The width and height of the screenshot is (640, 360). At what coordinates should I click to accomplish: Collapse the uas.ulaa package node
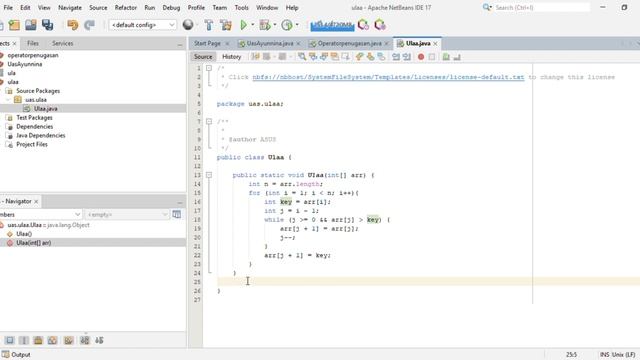(8, 100)
